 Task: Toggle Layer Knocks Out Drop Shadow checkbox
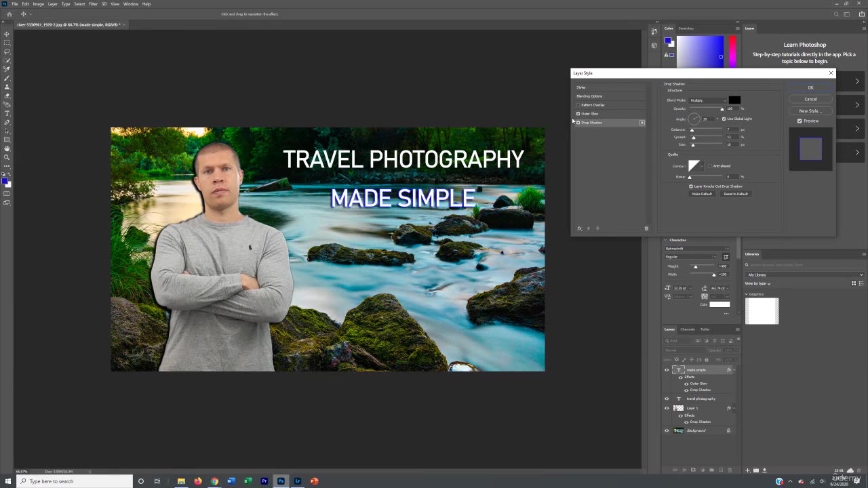pyautogui.click(x=691, y=186)
